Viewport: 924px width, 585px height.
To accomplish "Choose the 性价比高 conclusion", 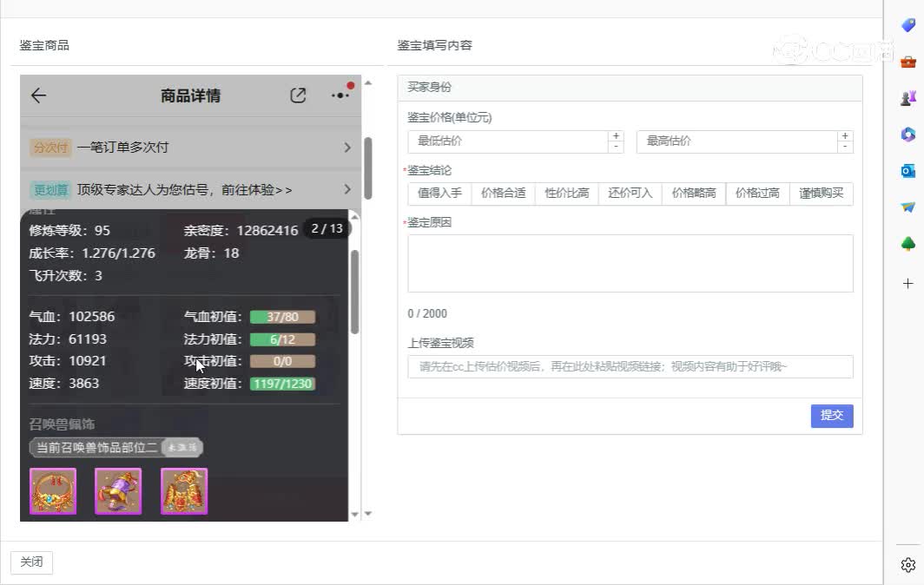I will click(x=567, y=194).
